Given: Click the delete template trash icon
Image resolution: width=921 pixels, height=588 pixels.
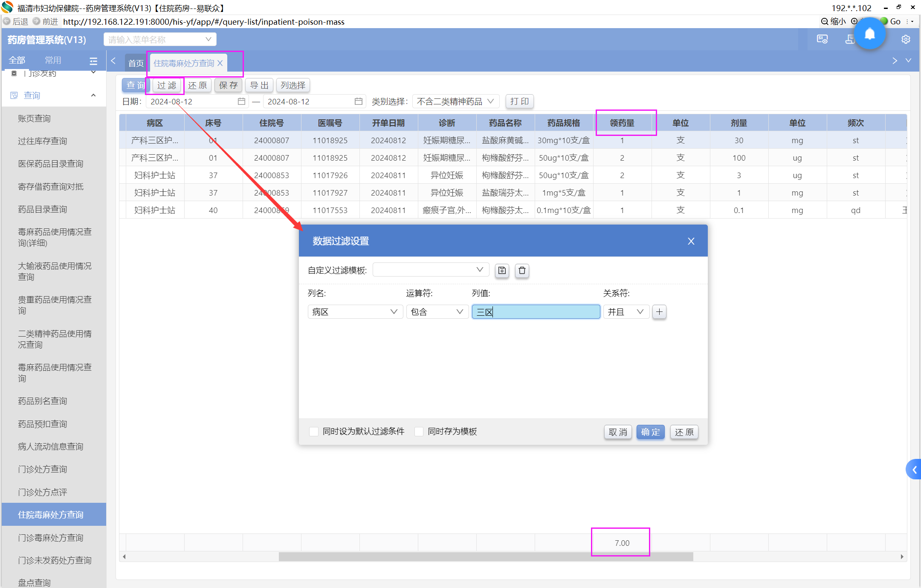Looking at the screenshot, I should click(x=522, y=271).
